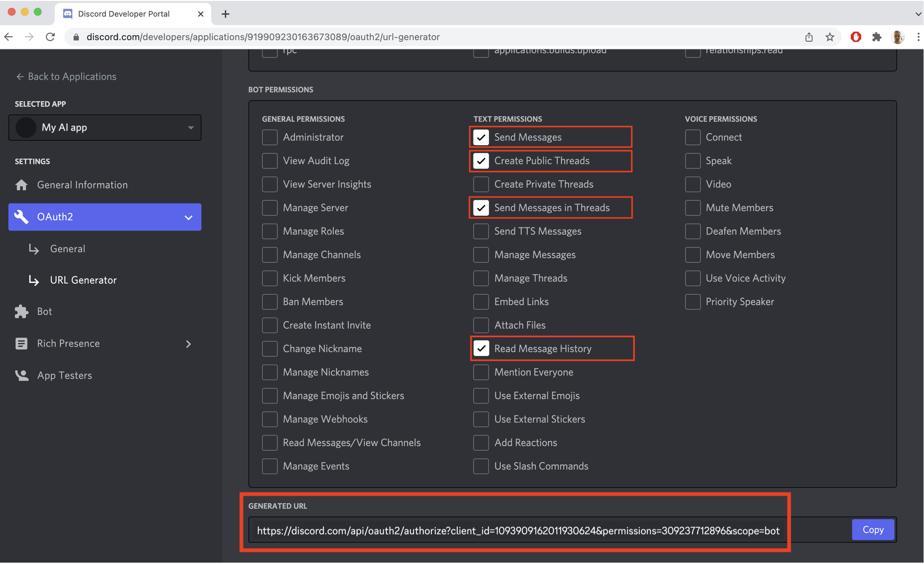
Task: Click the browser share icon in toolbar
Action: [x=809, y=37]
